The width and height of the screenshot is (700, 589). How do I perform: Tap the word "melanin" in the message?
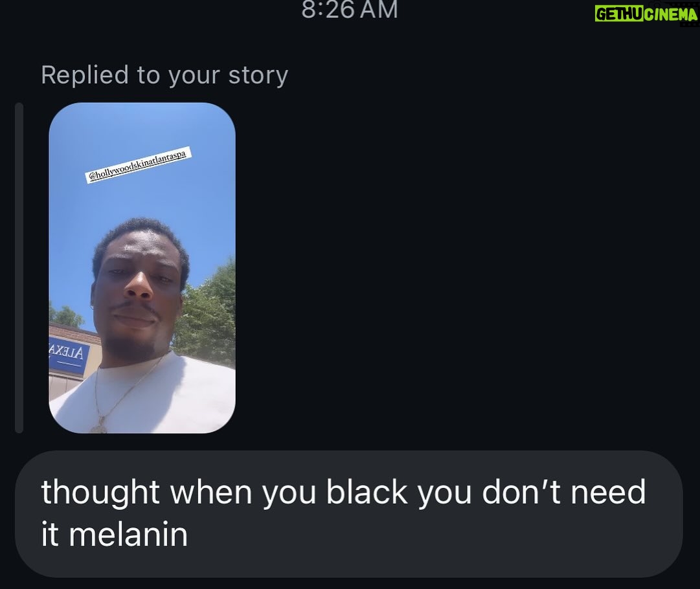pos(128,535)
